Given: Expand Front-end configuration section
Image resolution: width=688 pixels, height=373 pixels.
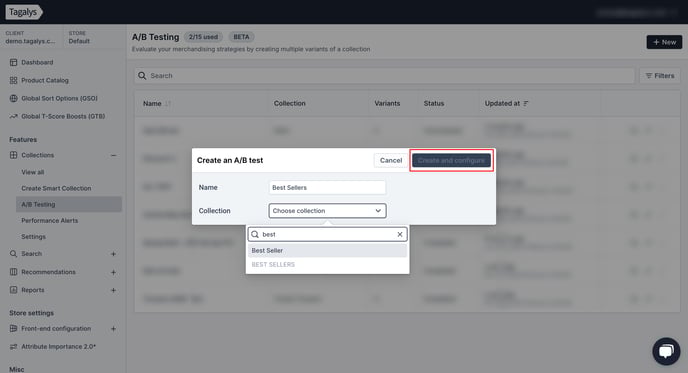Looking at the screenshot, I should (113, 329).
